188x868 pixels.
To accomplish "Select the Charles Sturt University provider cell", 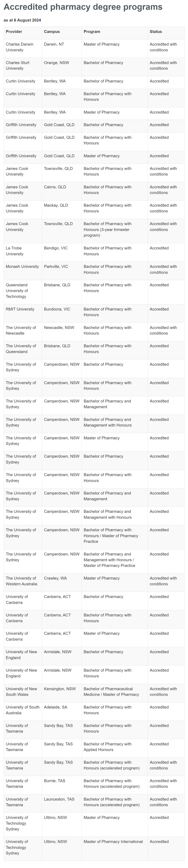I will (x=18, y=65).
